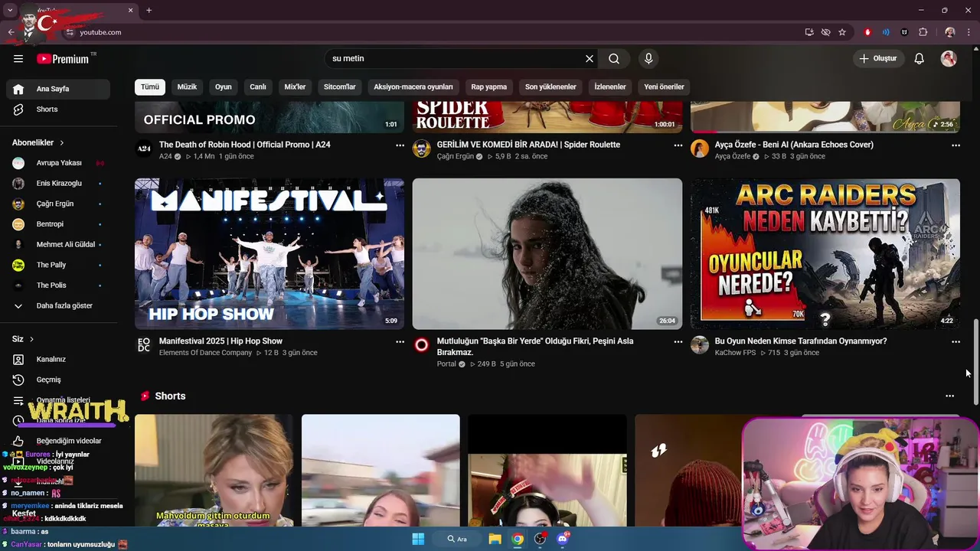Viewport: 980px width, 551px height.
Task: Click the Çağrı Ergün channel avatar beside video
Action: [x=422, y=148]
